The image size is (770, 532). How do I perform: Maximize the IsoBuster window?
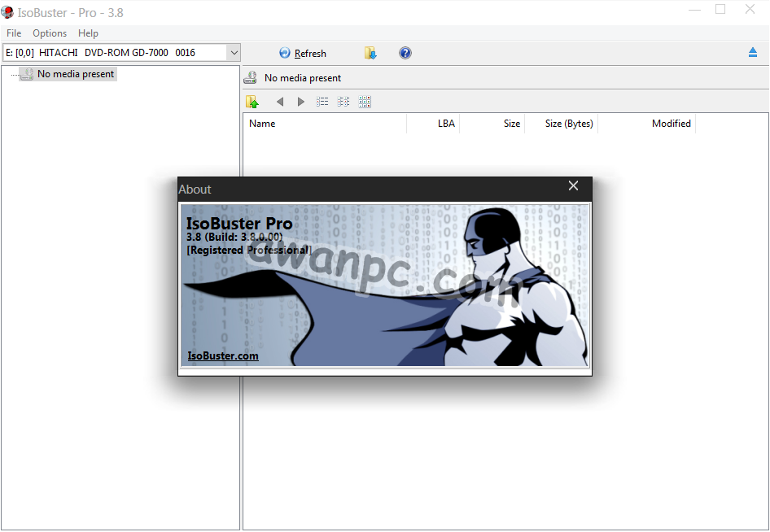coord(720,9)
